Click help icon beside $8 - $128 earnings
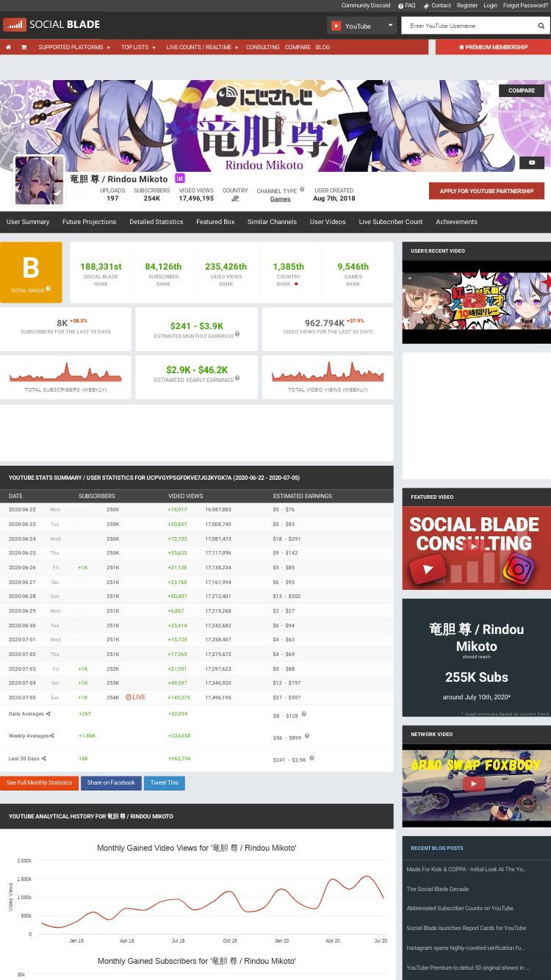Viewport: 551px width, 980px height. (303, 713)
